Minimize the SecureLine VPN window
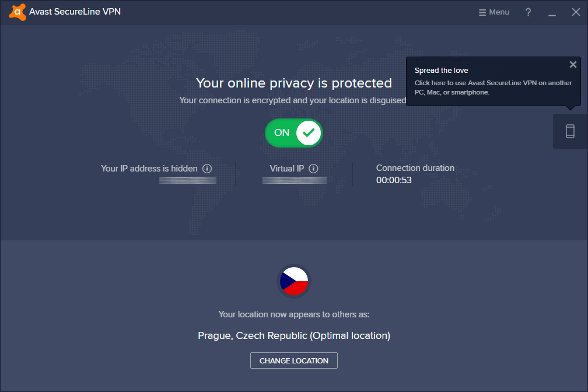Screen dimensions: 588x392 (x=552, y=12)
